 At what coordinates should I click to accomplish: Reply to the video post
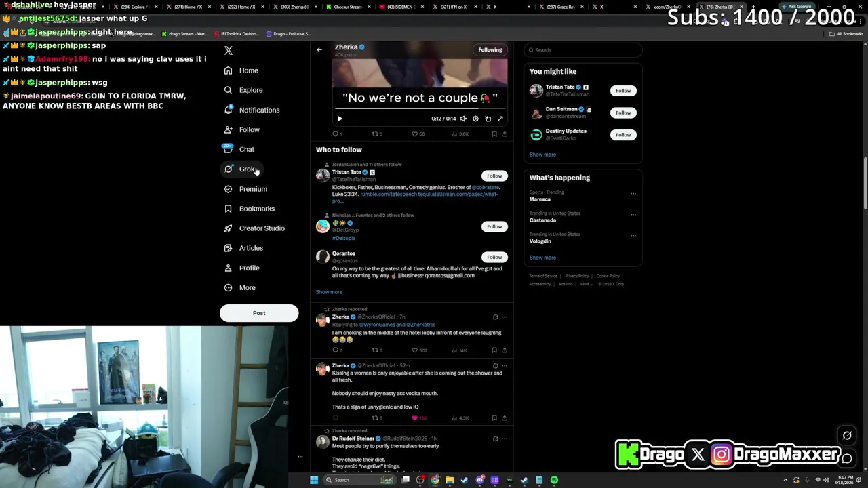[337, 134]
